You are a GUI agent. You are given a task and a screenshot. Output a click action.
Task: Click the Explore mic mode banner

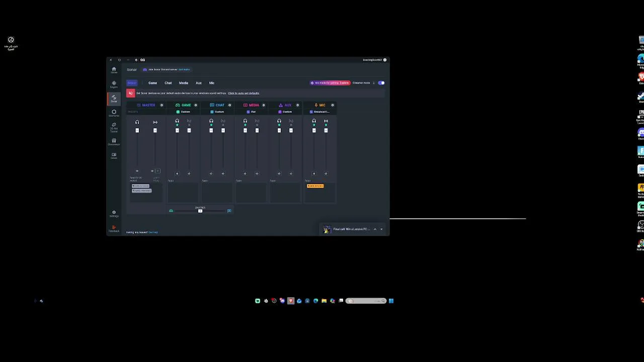click(x=330, y=83)
